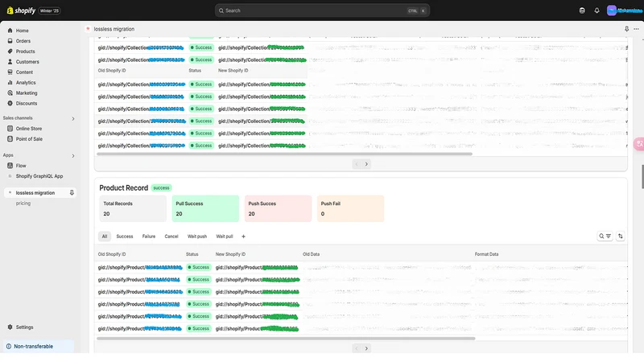Image resolution: width=644 pixels, height=362 pixels.
Task: Select the Wait pull tab
Action: tap(225, 237)
